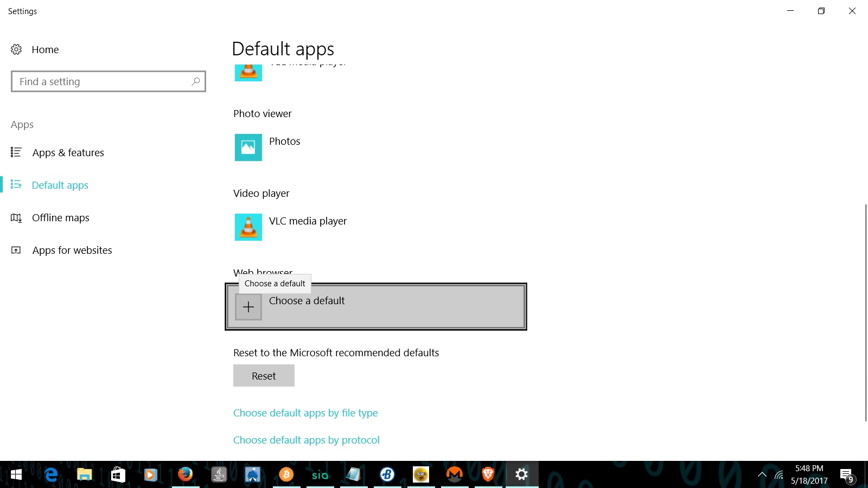Open Choose default apps by protocol

click(x=307, y=440)
